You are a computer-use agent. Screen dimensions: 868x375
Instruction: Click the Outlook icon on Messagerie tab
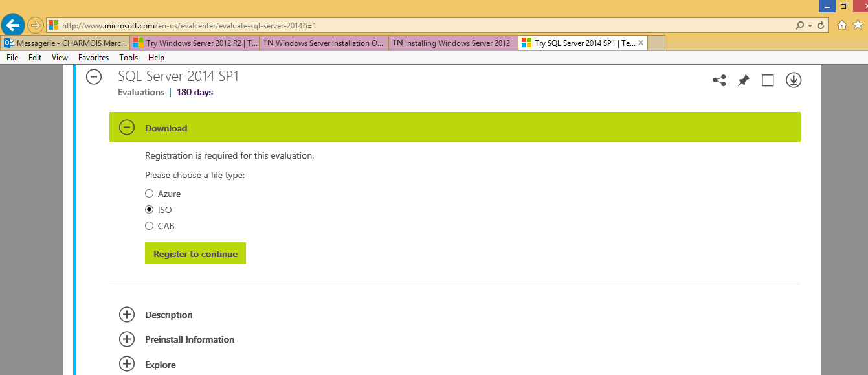pyautogui.click(x=9, y=43)
